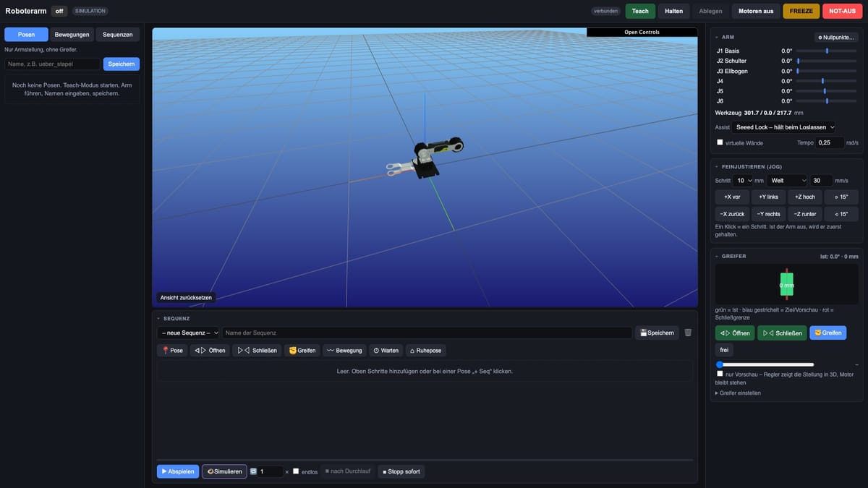Expand Greifer einstellen section
This screenshot has width=868, height=488.
tap(738, 393)
